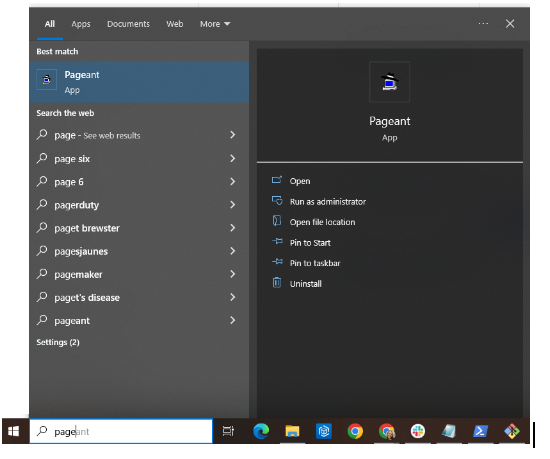The width and height of the screenshot is (550, 459).
Task: Open the Windows Start button
Action: click(x=14, y=431)
